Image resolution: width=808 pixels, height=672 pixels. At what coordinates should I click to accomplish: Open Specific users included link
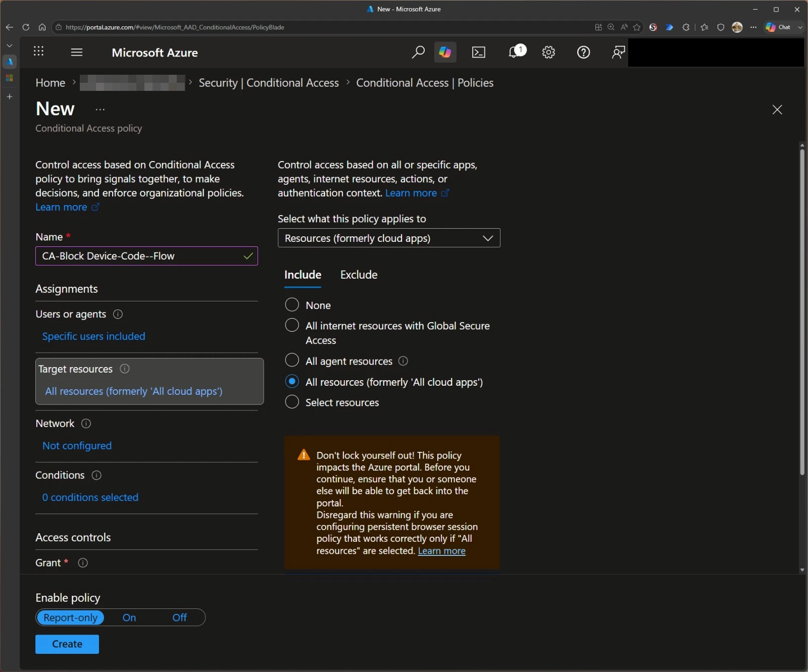pos(93,336)
